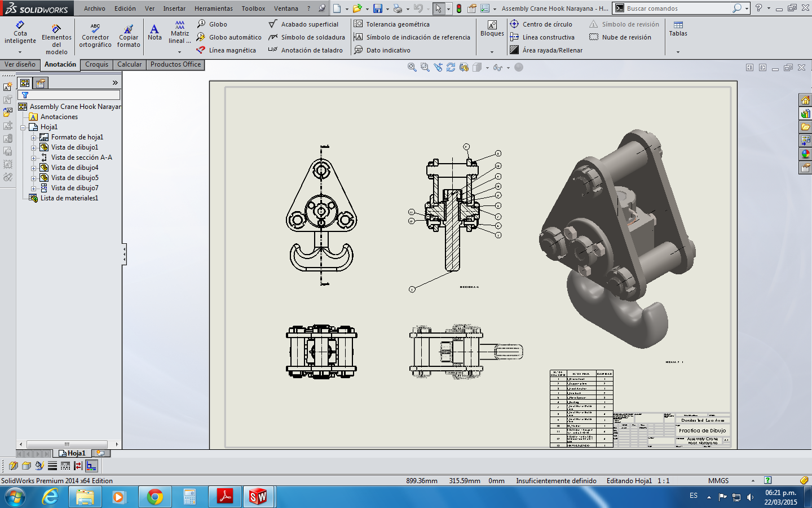Open the Bloques dropdown arrow
This screenshot has height=508, width=812.
pos(492,52)
